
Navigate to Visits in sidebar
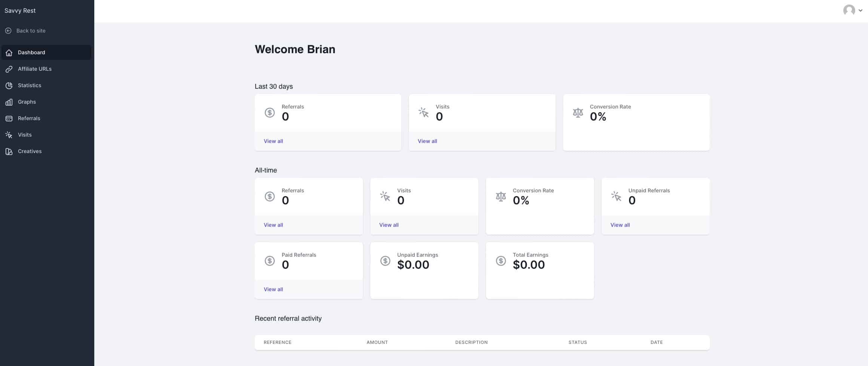coord(46,135)
